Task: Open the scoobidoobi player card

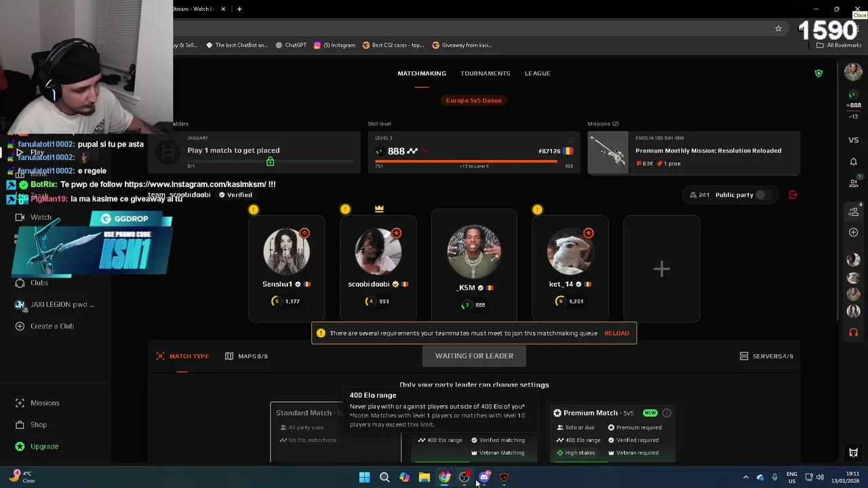Action: point(378,268)
